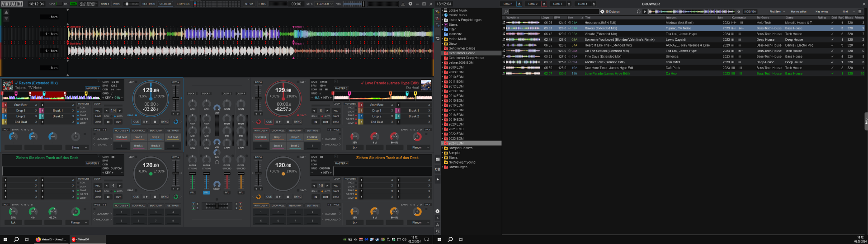Click play/pause on the Ravers deck

click(x=146, y=122)
